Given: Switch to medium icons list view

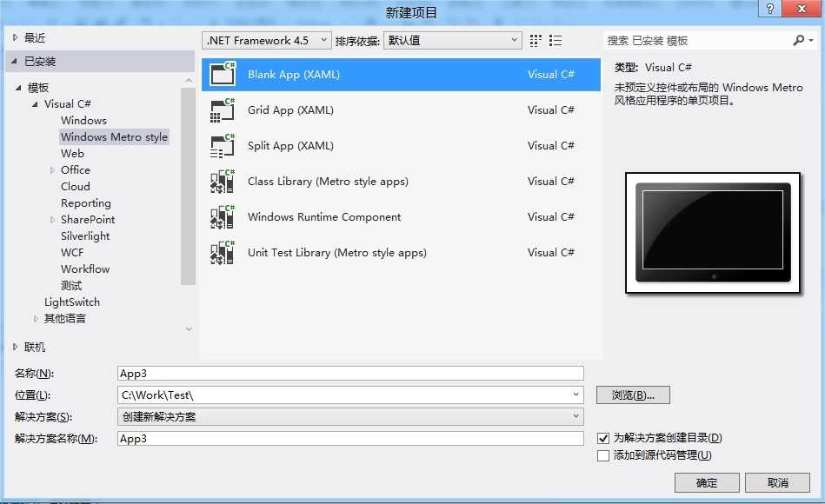Looking at the screenshot, I should coord(556,41).
